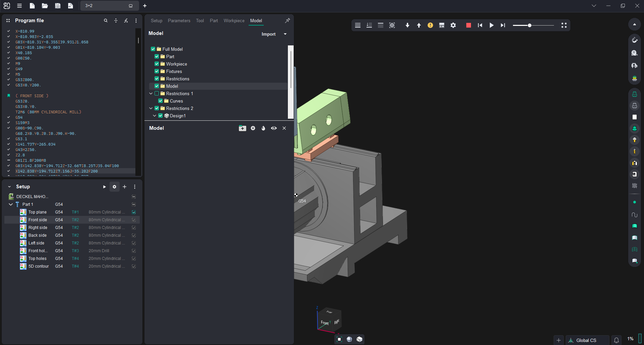Click the red Stop simulation button

click(468, 25)
